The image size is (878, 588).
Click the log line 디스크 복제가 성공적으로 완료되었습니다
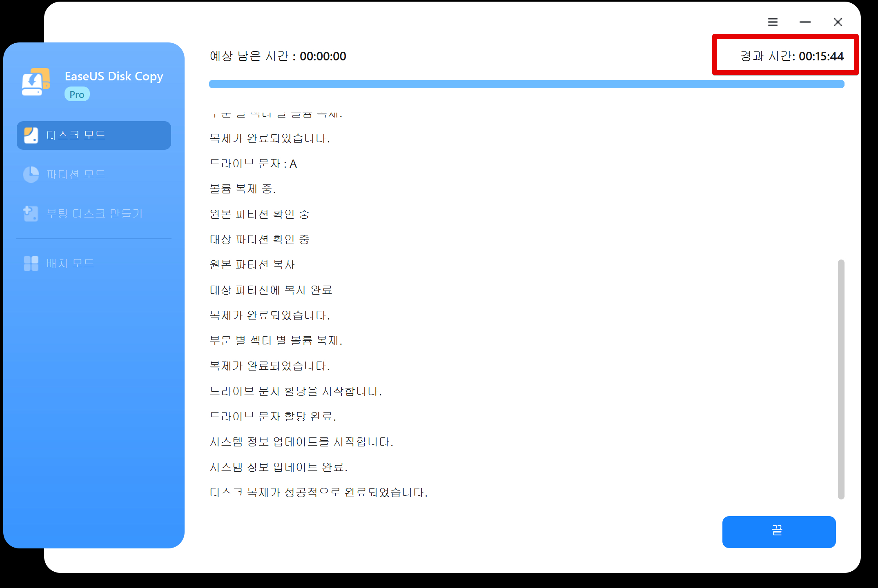point(319,493)
